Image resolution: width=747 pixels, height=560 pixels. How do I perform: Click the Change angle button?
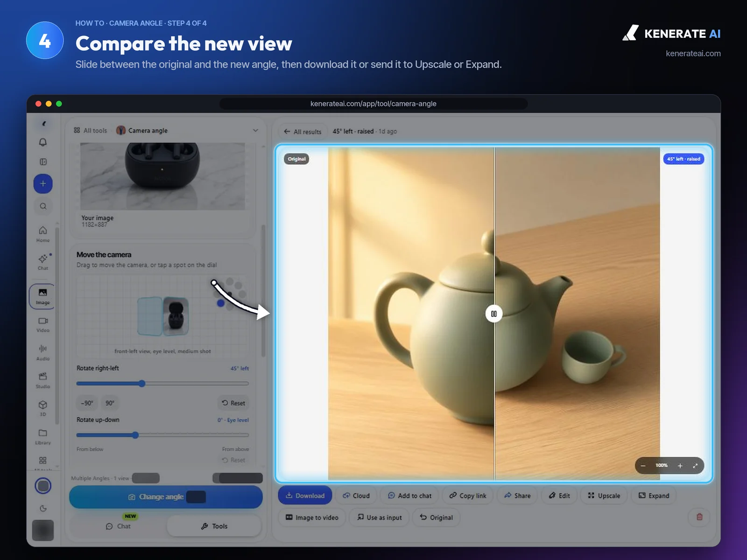click(166, 497)
